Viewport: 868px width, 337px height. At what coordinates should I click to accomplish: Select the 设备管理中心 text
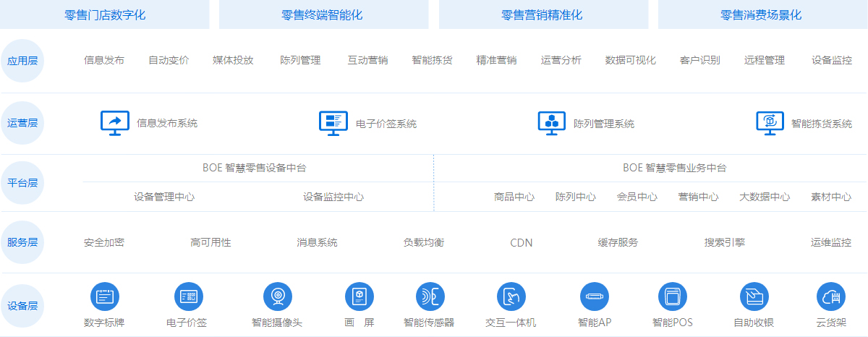click(x=164, y=197)
